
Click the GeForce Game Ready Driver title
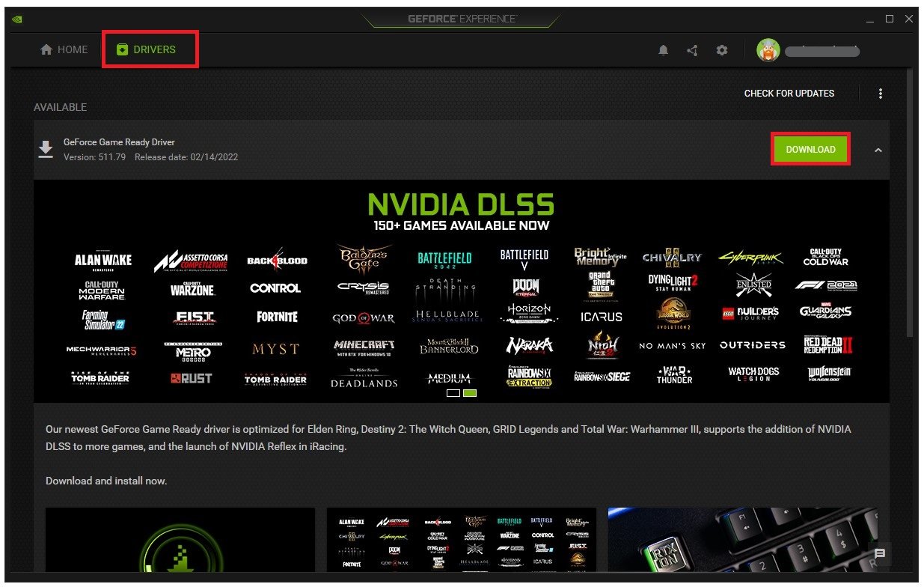coord(119,142)
